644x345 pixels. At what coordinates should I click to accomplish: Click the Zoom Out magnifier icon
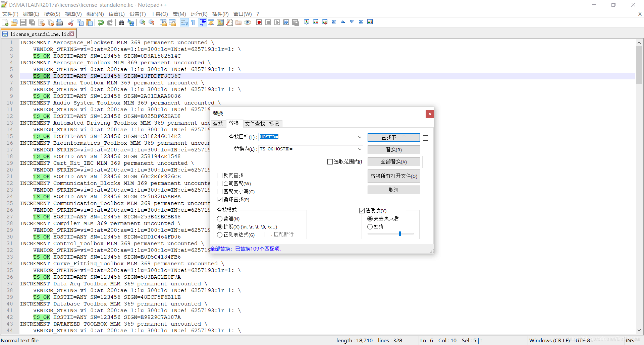click(152, 22)
